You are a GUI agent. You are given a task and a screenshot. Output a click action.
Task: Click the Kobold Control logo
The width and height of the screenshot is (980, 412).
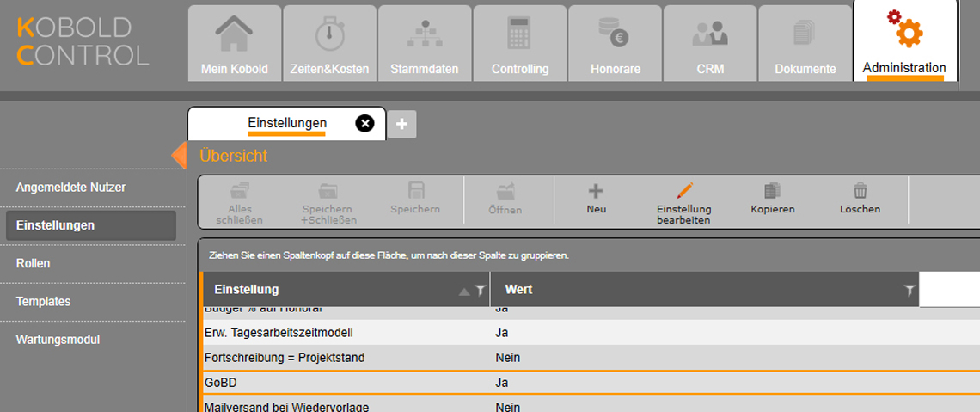[83, 41]
